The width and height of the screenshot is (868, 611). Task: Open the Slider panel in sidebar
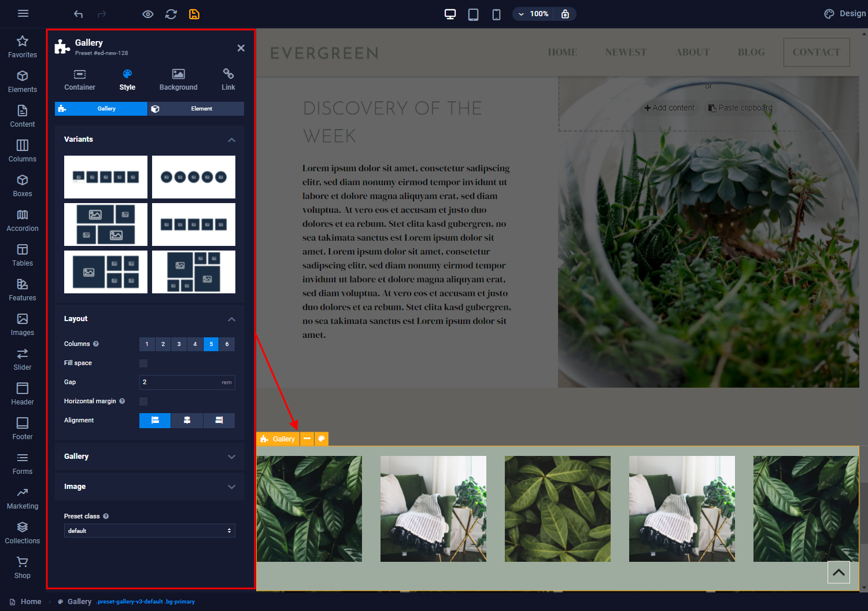(x=23, y=359)
